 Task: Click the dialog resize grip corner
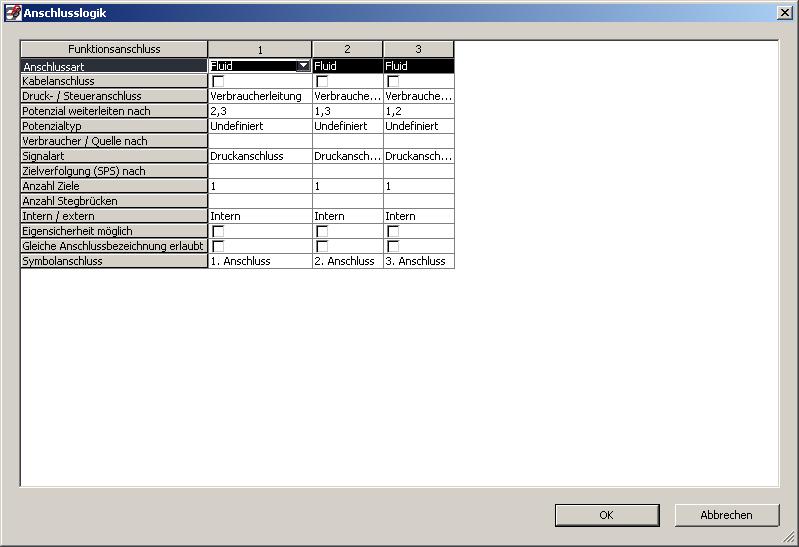tap(789, 537)
